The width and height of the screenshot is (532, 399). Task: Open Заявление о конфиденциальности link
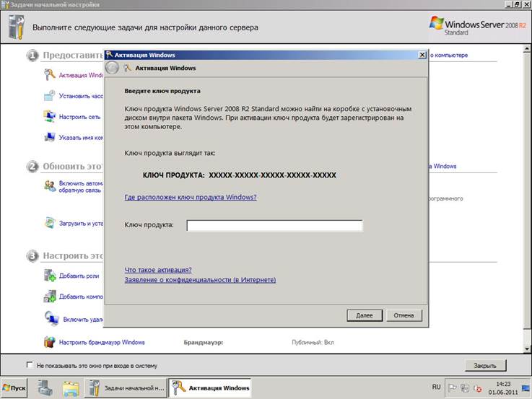[x=200, y=280]
